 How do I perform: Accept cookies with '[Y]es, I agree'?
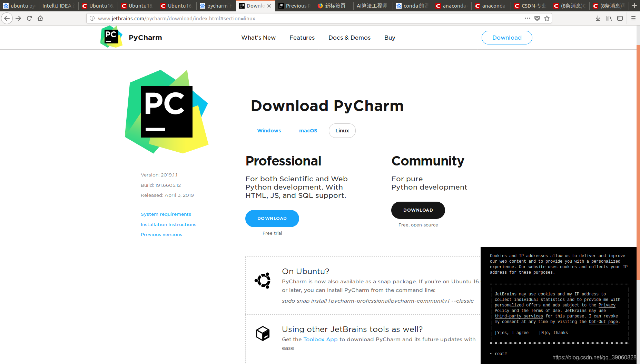click(512, 333)
